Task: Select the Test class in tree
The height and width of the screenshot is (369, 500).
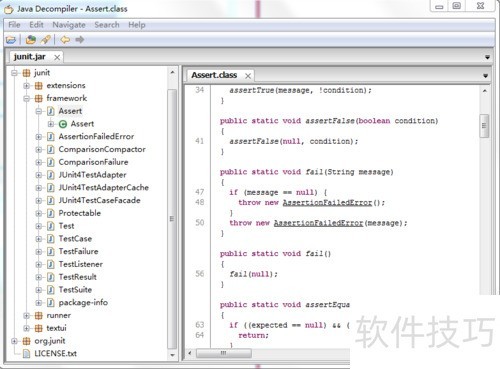Action: (66, 226)
